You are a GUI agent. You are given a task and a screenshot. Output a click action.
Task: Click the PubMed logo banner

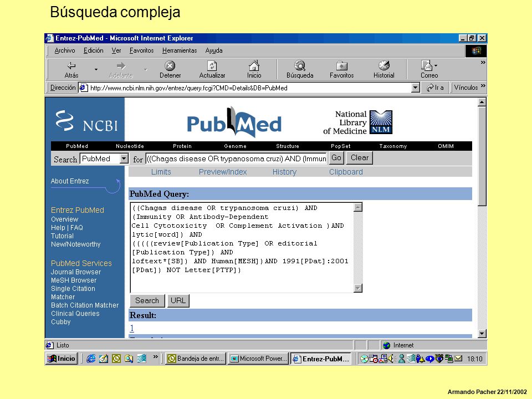pos(234,122)
